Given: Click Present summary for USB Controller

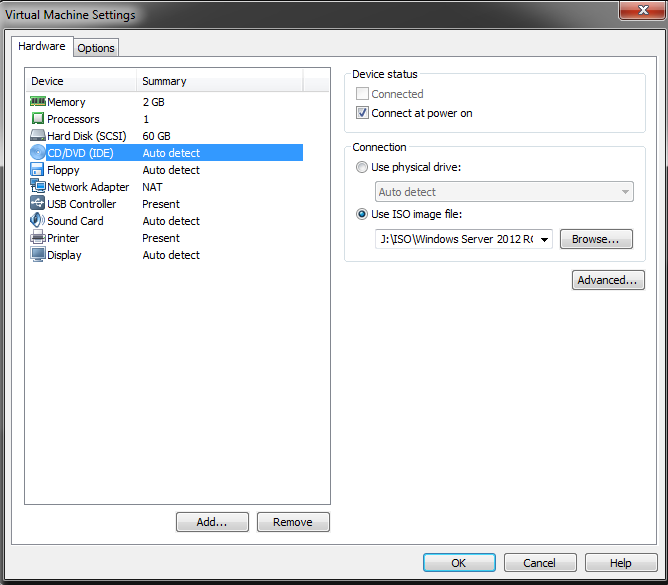Looking at the screenshot, I should [161, 204].
